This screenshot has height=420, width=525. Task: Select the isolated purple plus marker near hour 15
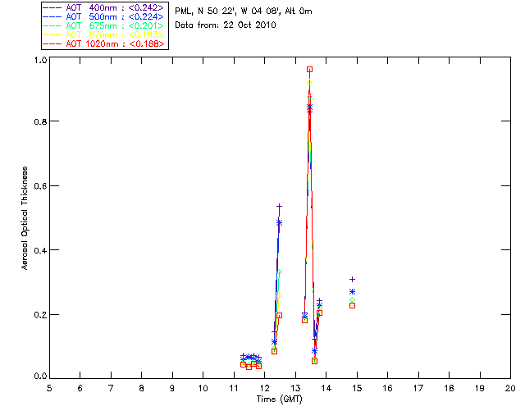pyautogui.click(x=352, y=280)
